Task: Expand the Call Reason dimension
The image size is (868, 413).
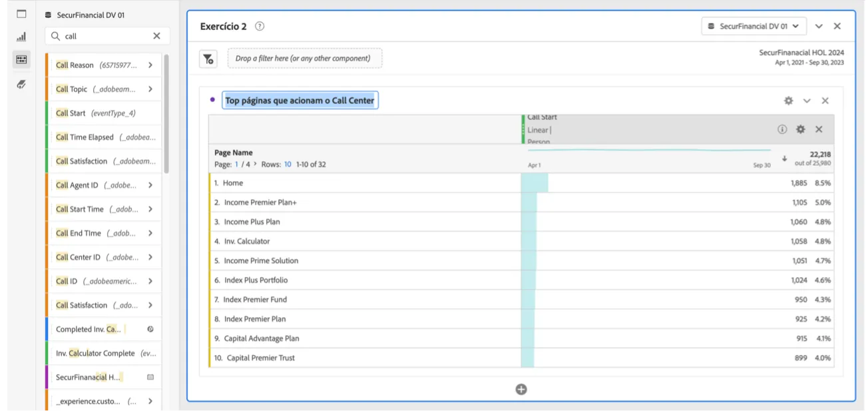Action: pyautogui.click(x=150, y=65)
